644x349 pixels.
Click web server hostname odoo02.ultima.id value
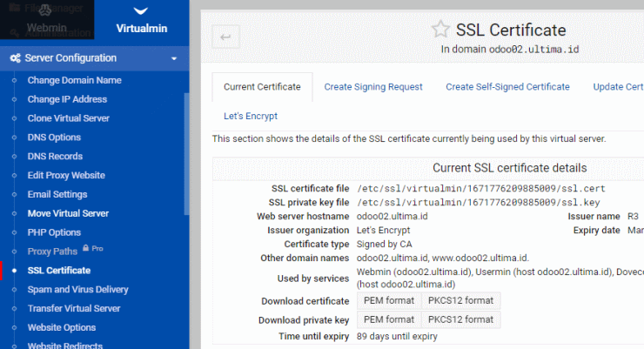coord(392,217)
